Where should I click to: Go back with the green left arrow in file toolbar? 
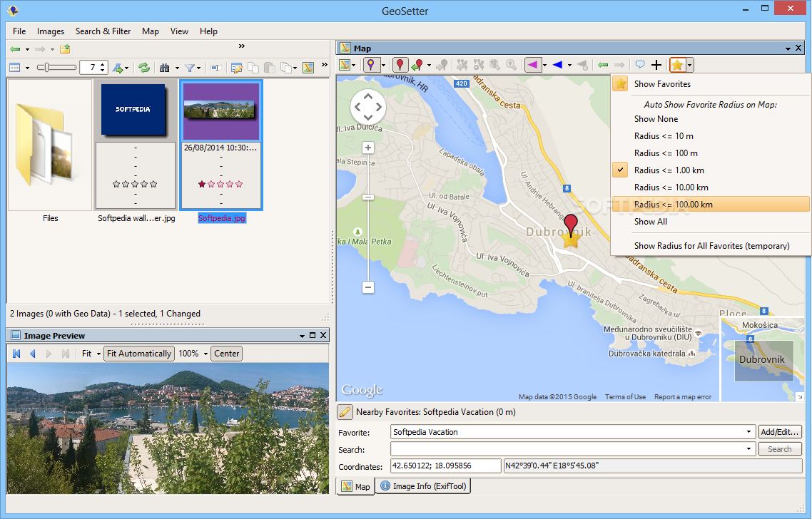pos(15,49)
